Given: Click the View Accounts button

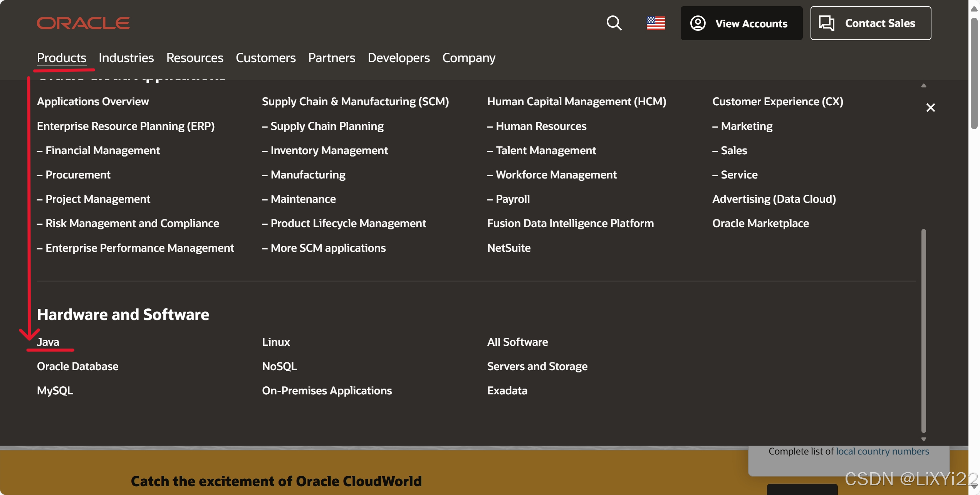Looking at the screenshot, I should coord(741,23).
